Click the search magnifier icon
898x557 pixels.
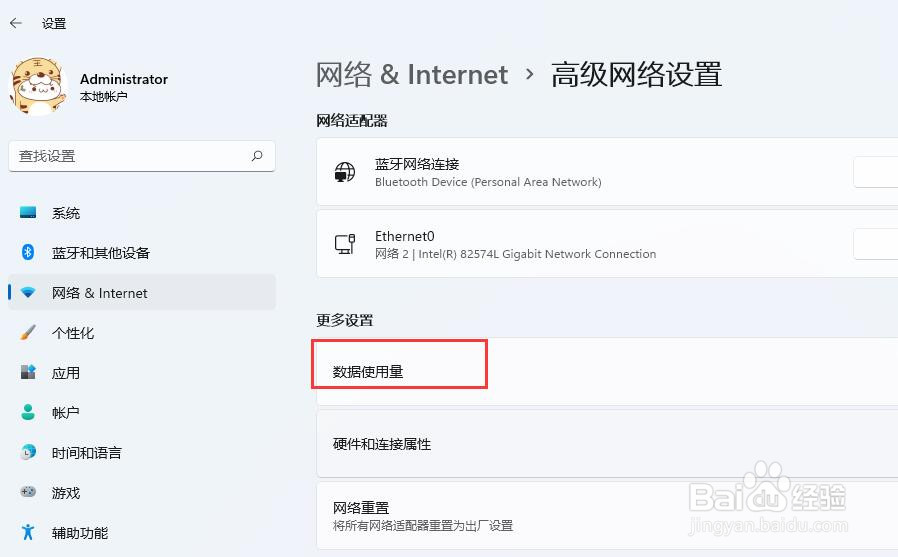(257, 156)
